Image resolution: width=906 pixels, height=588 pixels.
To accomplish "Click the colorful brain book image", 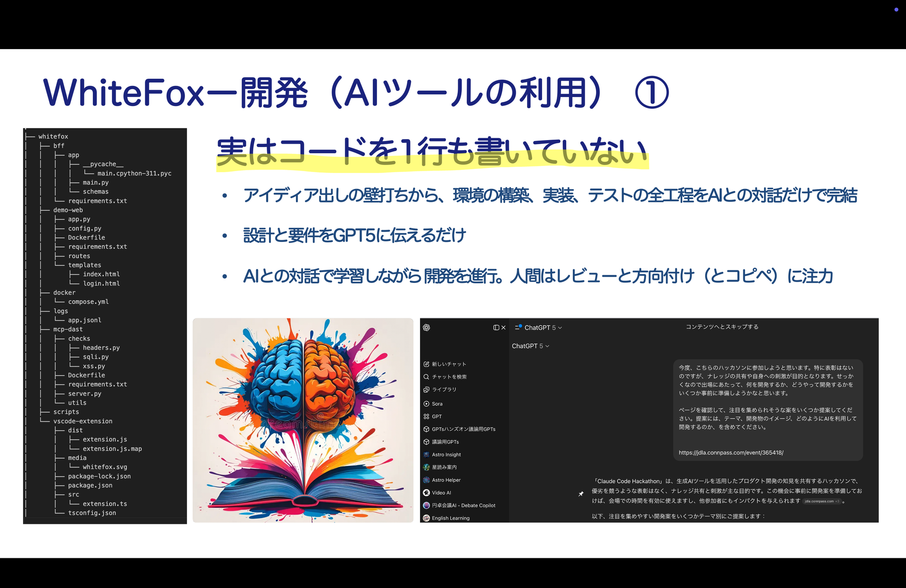I will (x=303, y=420).
